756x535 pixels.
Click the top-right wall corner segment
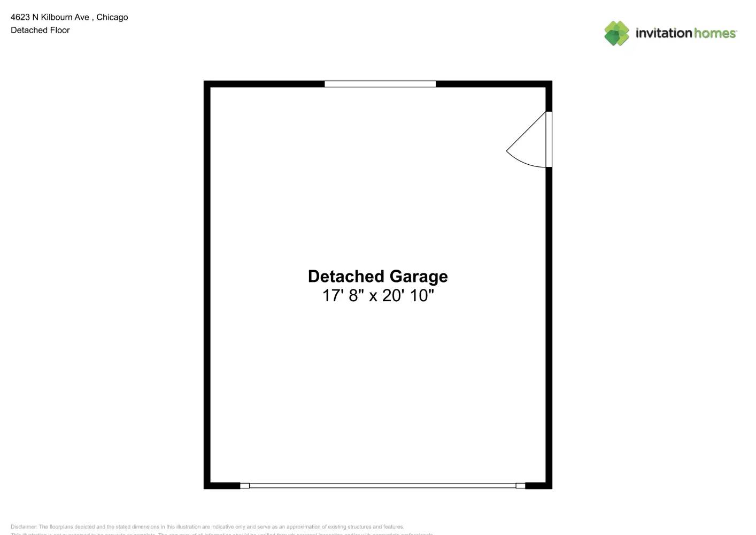[547, 86]
